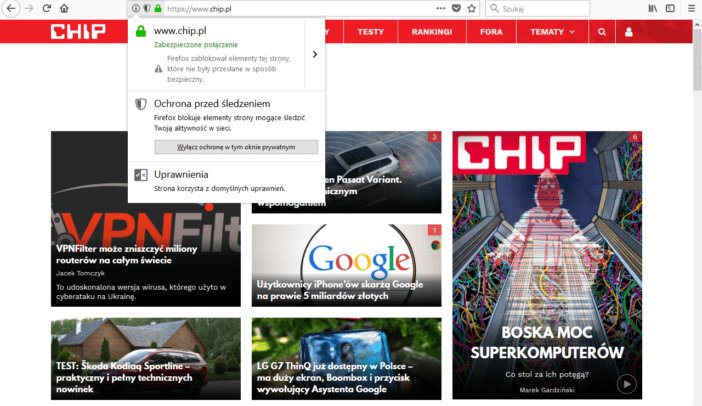
Task: Open the FORA menu item
Action: 491,32
